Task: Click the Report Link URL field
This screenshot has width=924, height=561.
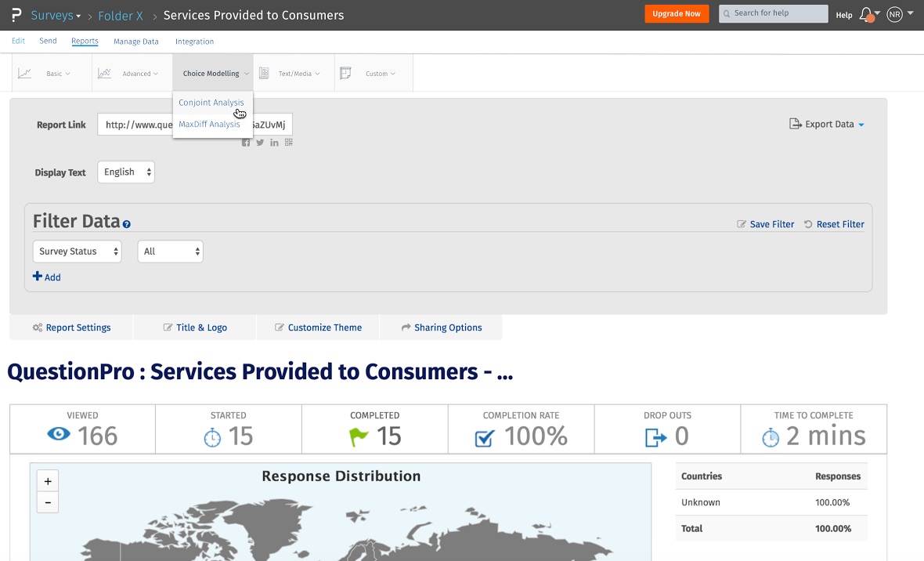Action: point(194,125)
